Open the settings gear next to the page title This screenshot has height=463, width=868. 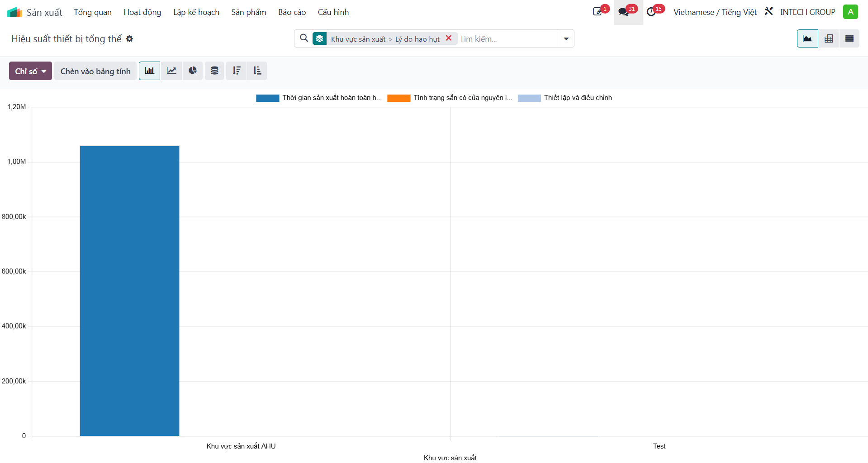[x=130, y=39]
